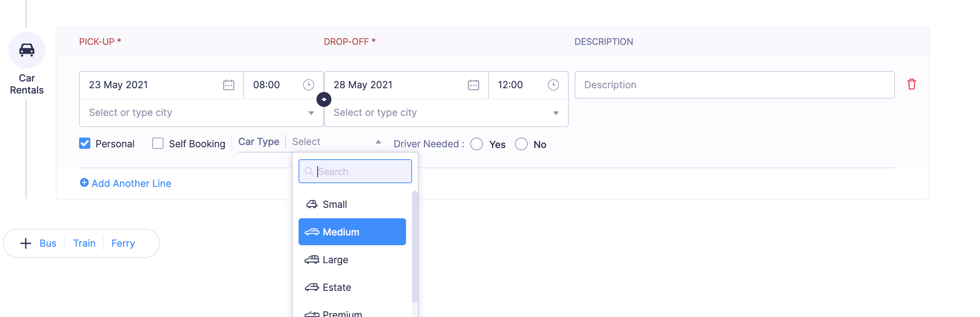Expand the drop-off city dropdown
980x317 pixels.
pos(555,113)
